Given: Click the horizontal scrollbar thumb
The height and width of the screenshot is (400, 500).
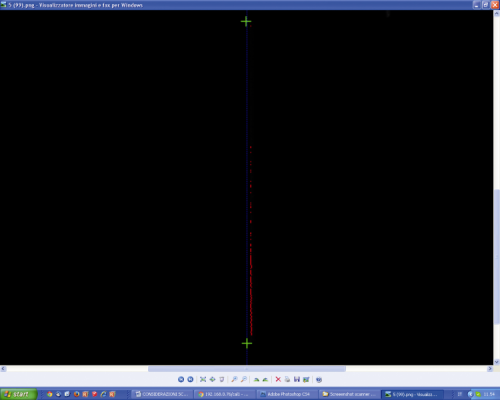Looking at the screenshot, I should click(247, 369).
